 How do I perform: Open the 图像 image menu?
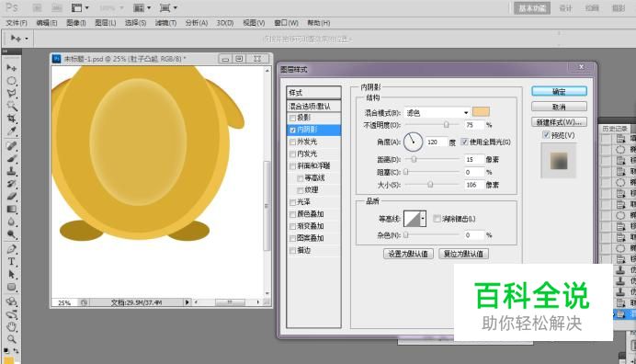tap(76, 23)
